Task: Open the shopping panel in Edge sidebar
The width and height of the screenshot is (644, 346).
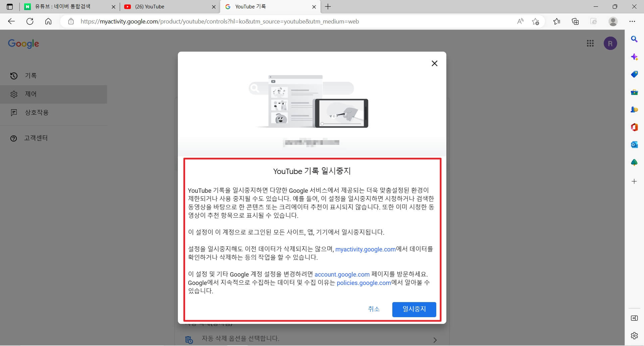Action: (634, 74)
